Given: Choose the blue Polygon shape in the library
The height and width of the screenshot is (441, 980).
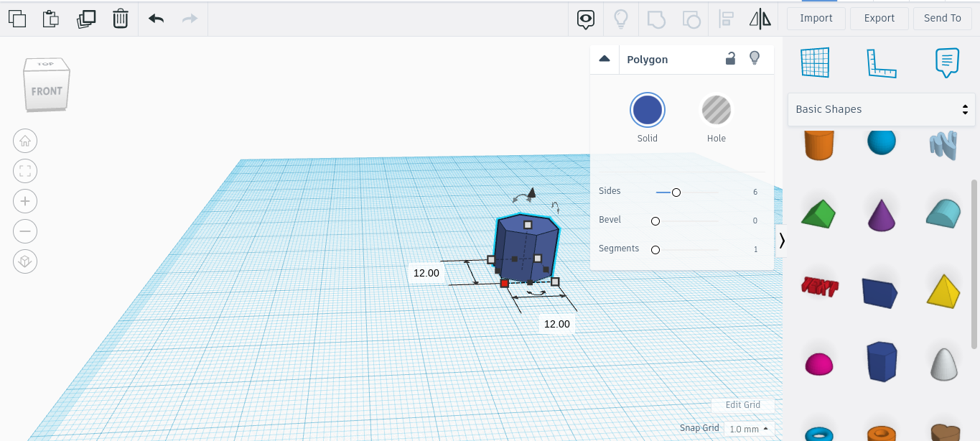Looking at the screenshot, I should (882, 361).
